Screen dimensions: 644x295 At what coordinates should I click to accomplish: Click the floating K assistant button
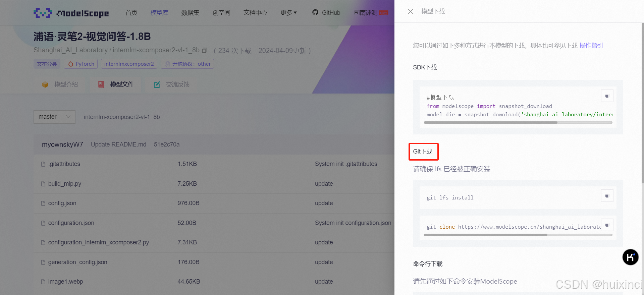[x=631, y=257]
